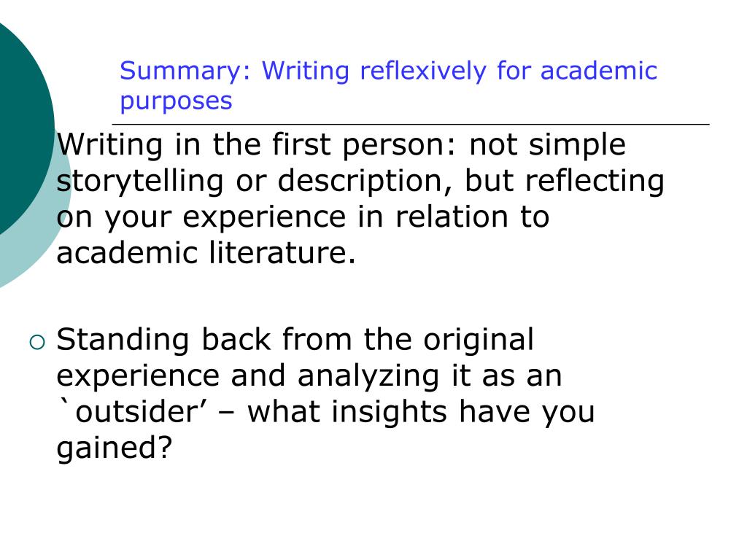Click the words 'not simple' in the first paragraph
747x560 pixels.
pyautogui.click(x=547, y=145)
